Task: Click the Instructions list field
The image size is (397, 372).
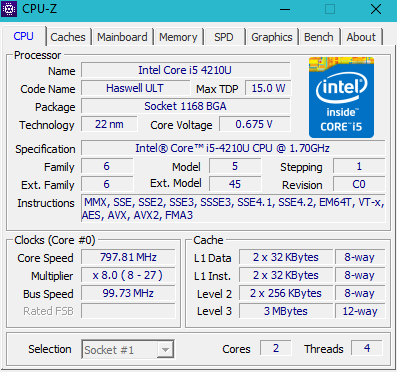Action: (233, 209)
